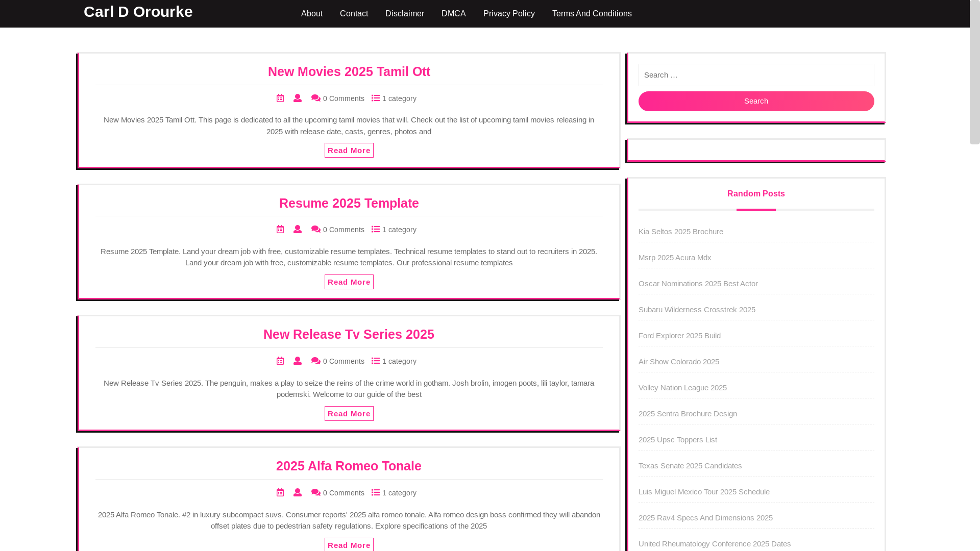Click 0 Comments under New Movies 2025 Tamil Ott
Image resolution: width=980 pixels, height=551 pixels.
pyautogui.click(x=344, y=98)
